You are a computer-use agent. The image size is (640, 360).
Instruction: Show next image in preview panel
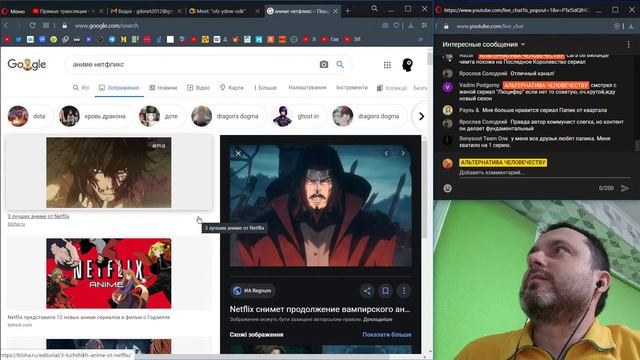click(403, 153)
